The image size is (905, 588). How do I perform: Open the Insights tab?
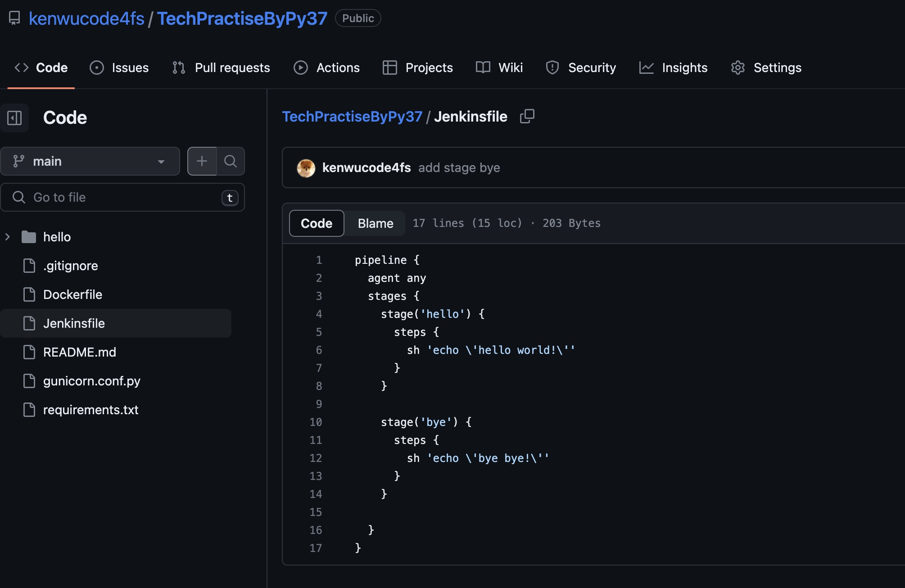coord(674,68)
